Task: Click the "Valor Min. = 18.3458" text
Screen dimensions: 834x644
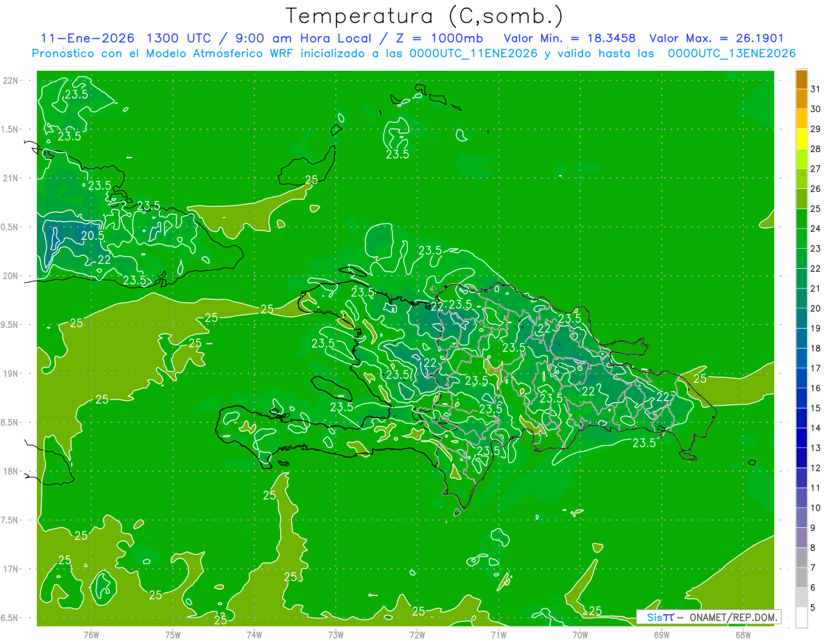Action: point(569,38)
